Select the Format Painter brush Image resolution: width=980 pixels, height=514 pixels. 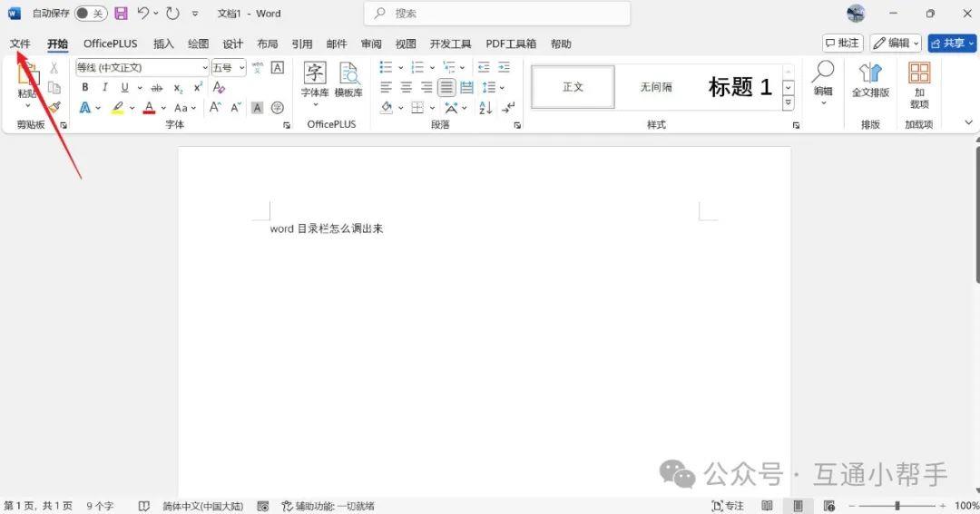pyautogui.click(x=54, y=107)
